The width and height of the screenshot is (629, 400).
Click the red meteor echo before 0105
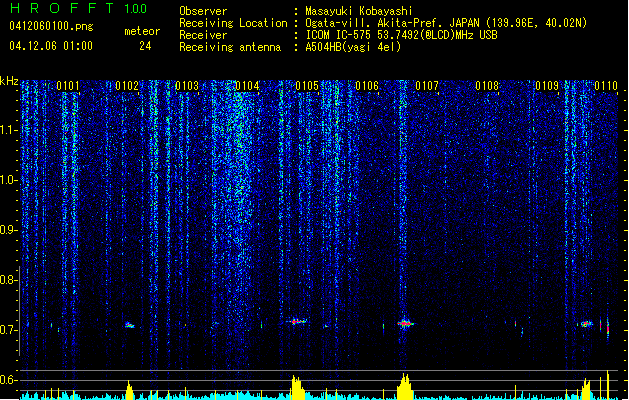tap(297, 321)
